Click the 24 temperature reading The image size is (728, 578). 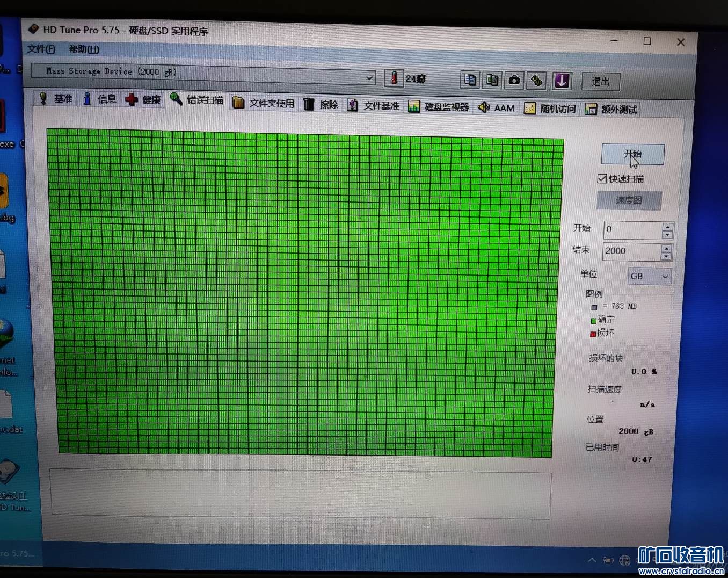pos(416,79)
